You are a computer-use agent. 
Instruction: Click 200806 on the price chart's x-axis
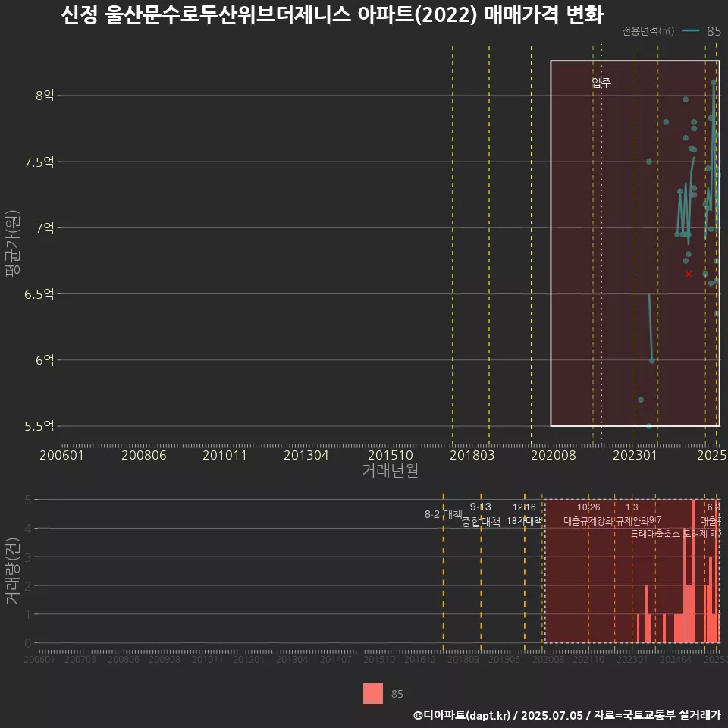pyautogui.click(x=144, y=454)
